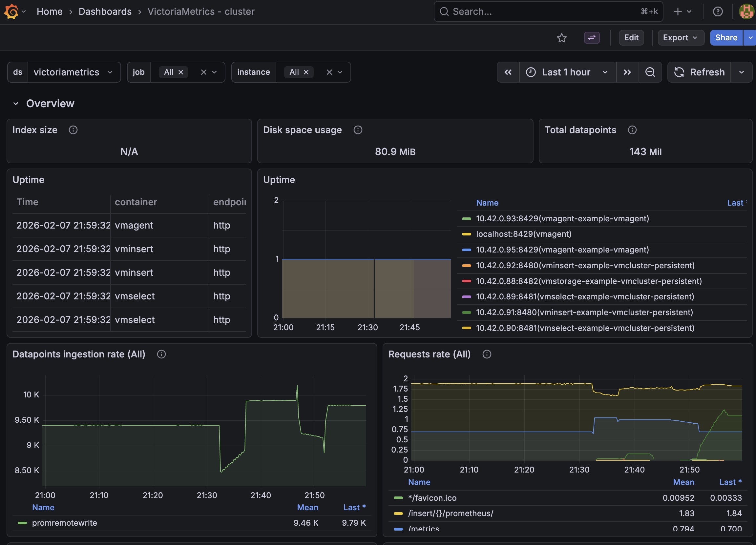This screenshot has height=545, width=756.
Task: Click the purple kiosk mode icon
Action: 592,38
